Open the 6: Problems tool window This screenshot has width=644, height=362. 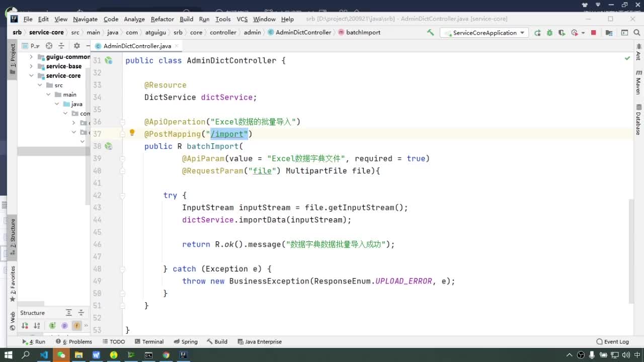(73, 341)
